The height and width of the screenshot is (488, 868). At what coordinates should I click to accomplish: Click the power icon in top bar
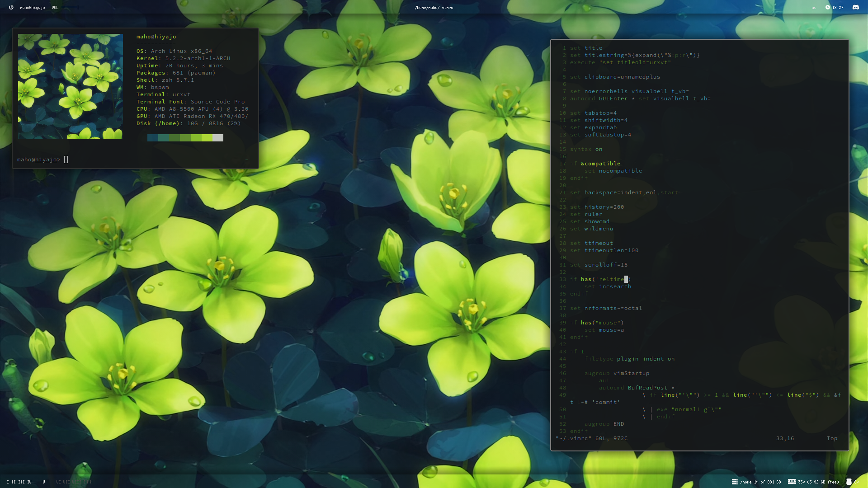coord(11,7)
